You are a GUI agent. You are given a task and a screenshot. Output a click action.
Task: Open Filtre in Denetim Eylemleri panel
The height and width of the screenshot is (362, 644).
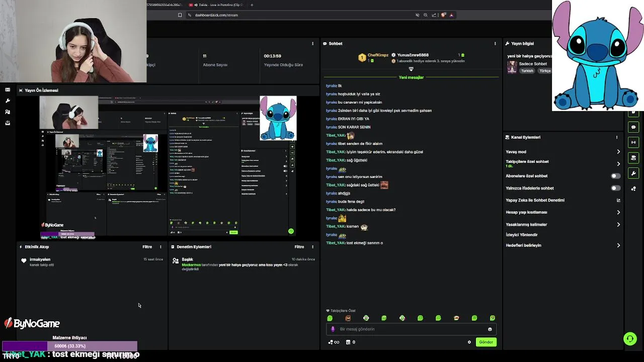coord(299,247)
